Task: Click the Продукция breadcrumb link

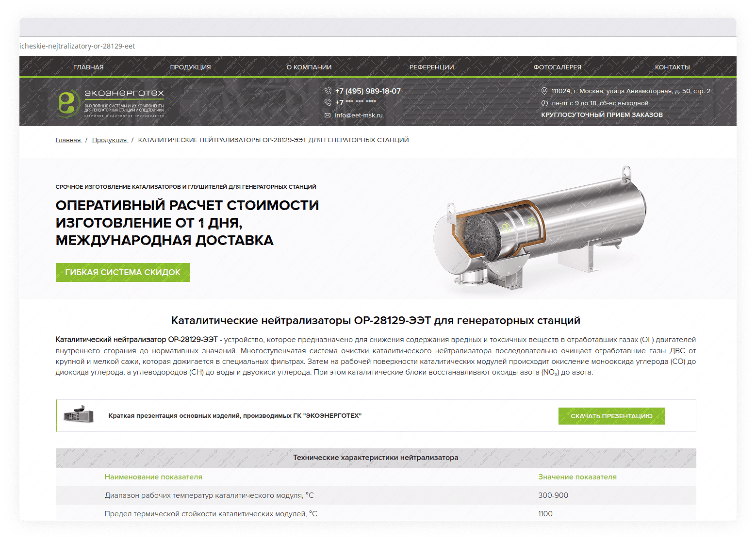Action: pos(110,140)
